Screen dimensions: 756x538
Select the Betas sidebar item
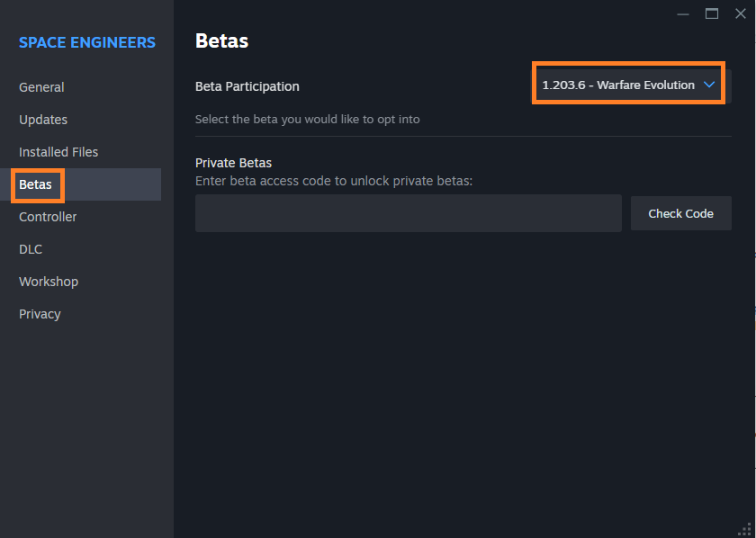(36, 184)
